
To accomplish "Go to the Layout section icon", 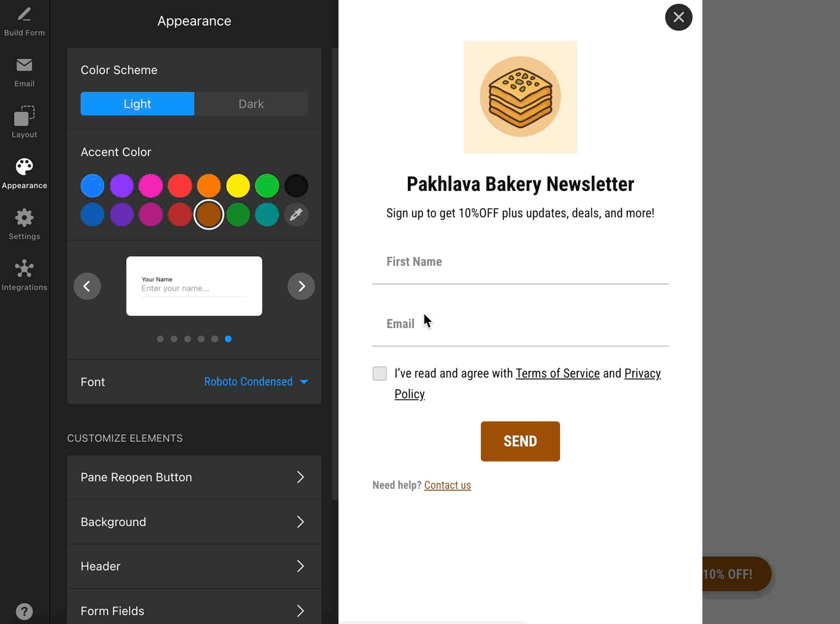I will (24, 116).
